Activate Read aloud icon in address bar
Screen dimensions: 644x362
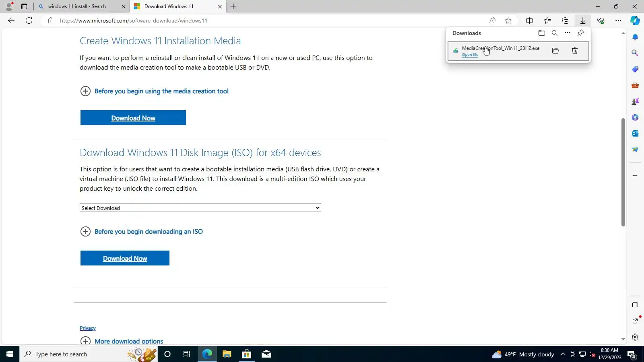(492, 21)
